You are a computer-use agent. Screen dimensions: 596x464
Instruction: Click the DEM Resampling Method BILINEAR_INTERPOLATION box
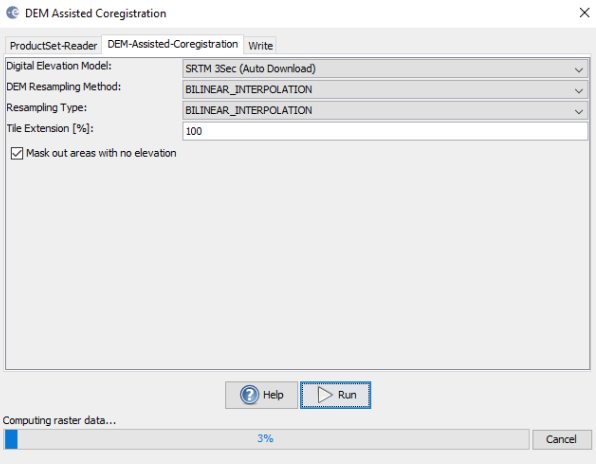(385, 90)
